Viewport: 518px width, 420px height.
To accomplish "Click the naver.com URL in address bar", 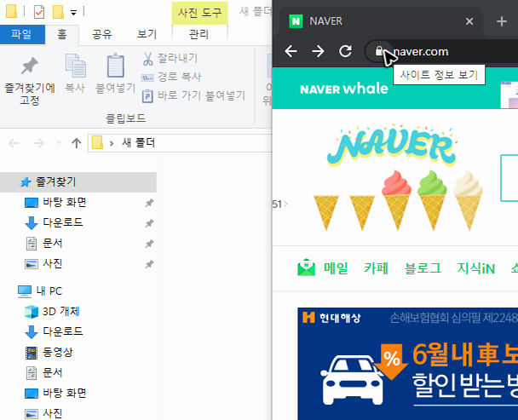I will tap(421, 52).
